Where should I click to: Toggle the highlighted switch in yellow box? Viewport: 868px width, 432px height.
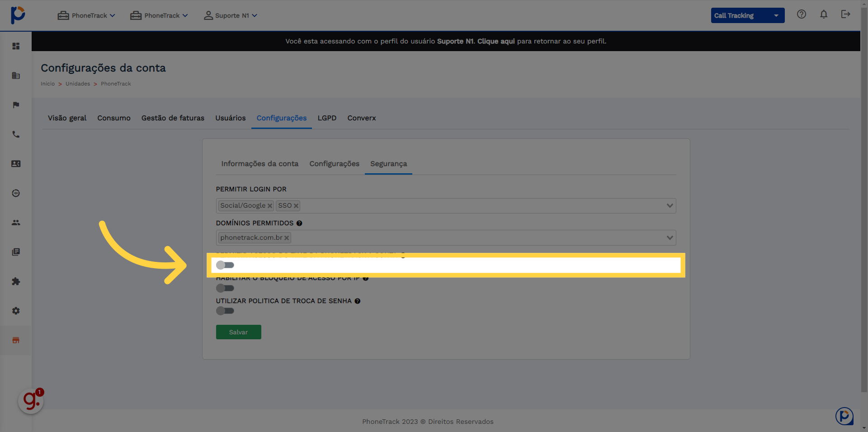click(225, 265)
